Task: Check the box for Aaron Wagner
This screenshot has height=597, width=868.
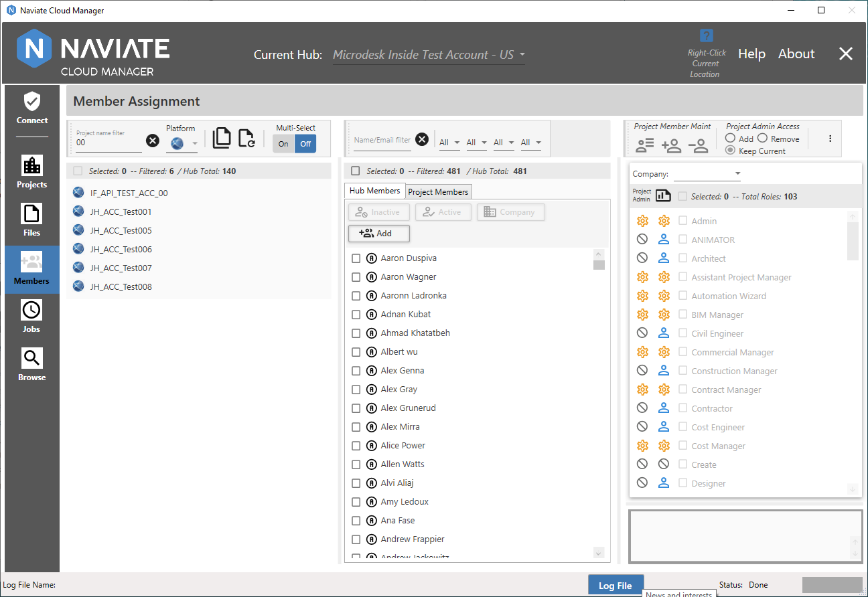Action: tap(356, 277)
